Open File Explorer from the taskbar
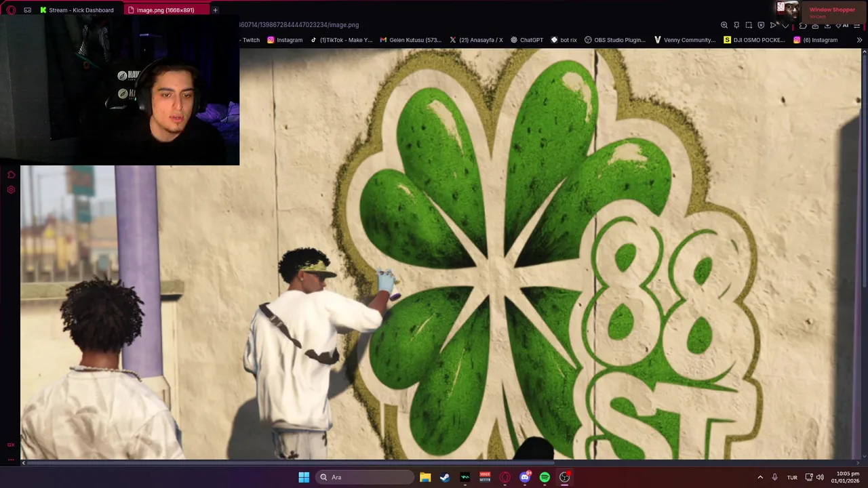Image resolution: width=868 pixels, height=488 pixels. tap(425, 477)
